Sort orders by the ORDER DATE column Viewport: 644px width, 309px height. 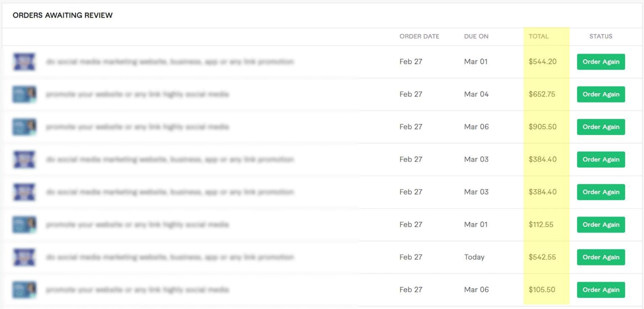tap(419, 36)
